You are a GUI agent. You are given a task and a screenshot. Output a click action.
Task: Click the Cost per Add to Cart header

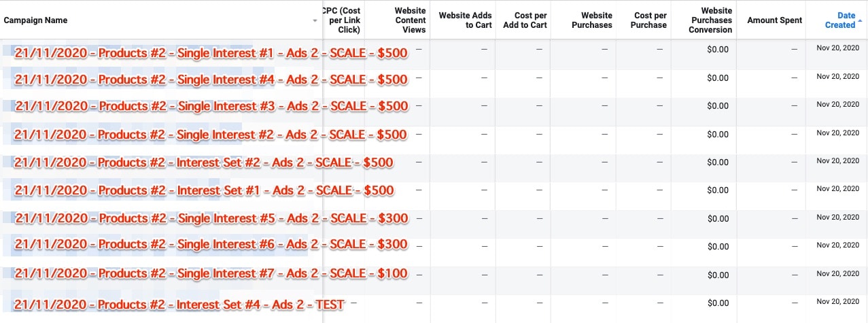(525, 20)
